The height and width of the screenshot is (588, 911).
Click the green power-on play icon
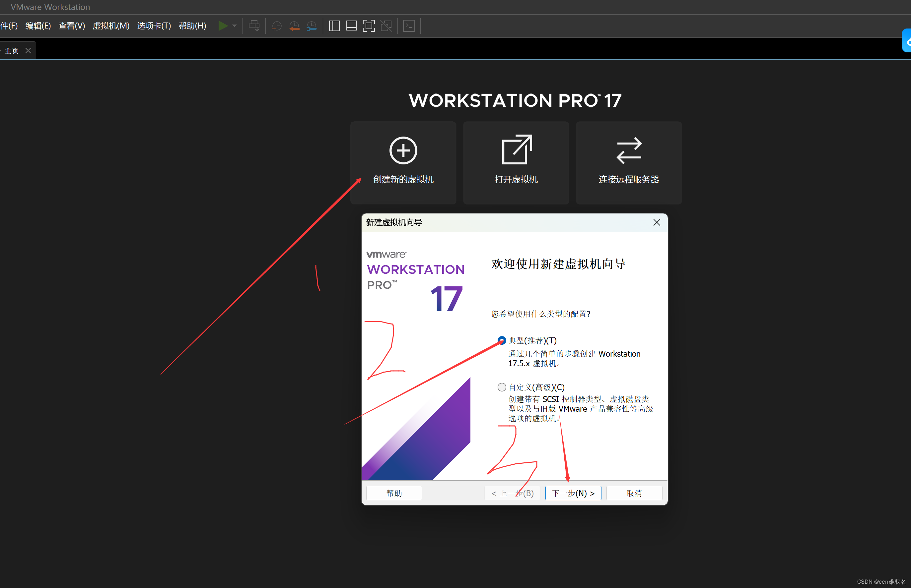click(223, 26)
